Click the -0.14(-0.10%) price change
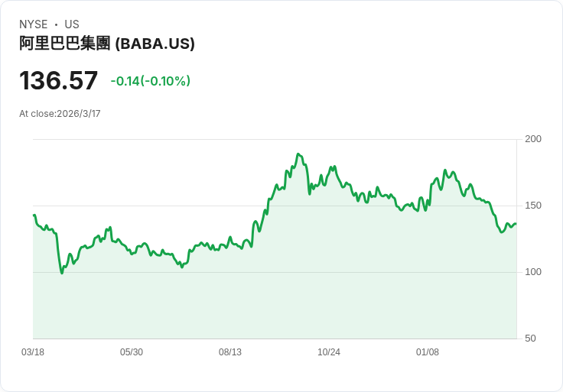 (x=150, y=81)
